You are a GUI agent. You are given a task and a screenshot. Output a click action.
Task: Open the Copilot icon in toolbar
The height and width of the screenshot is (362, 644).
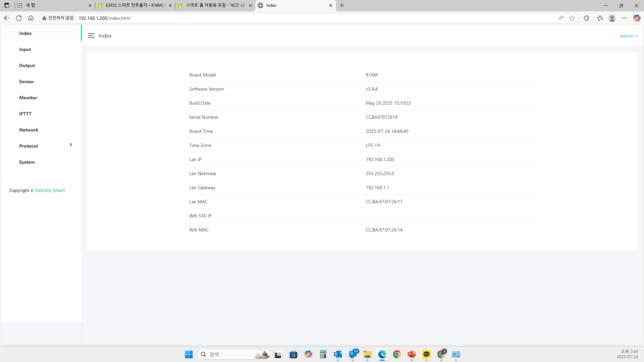[x=636, y=18]
